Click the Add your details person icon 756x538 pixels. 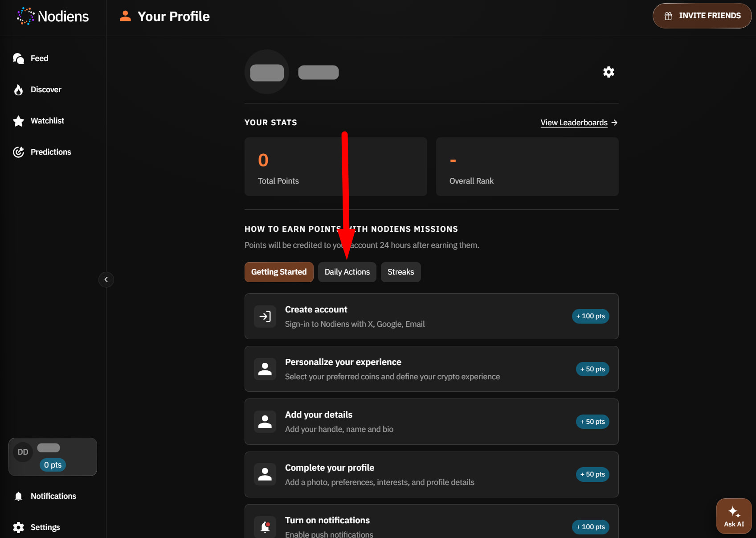click(x=265, y=422)
